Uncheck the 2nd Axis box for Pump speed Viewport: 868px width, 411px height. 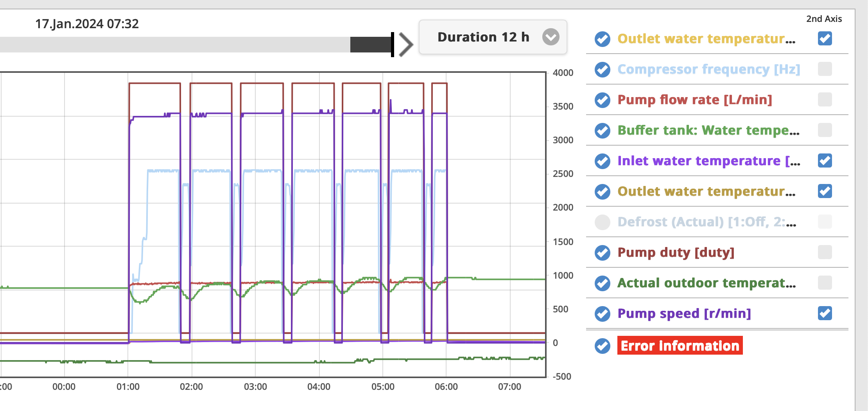click(x=825, y=313)
